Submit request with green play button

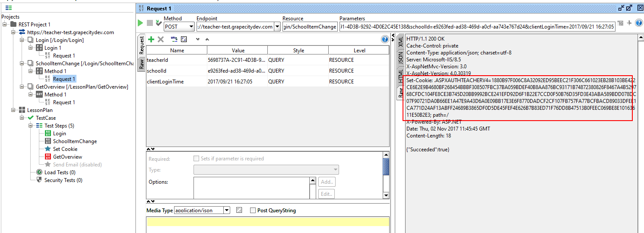pyautogui.click(x=140, y=23)
